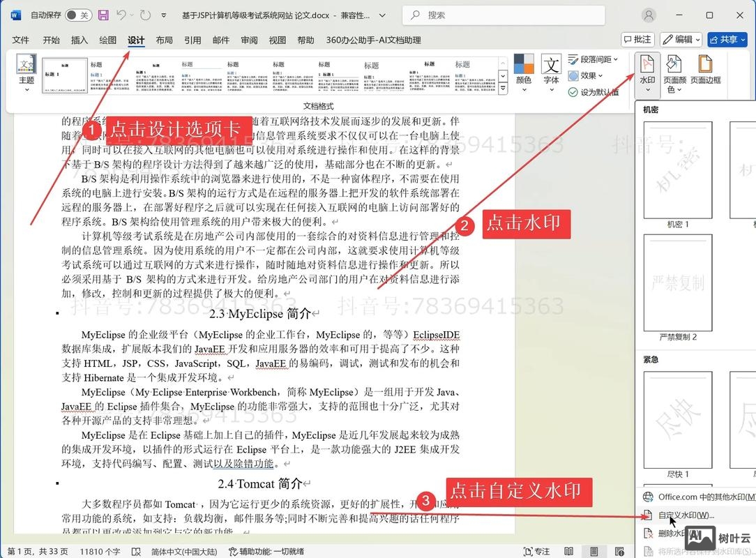Select the 水印 watermark icon
756x558 pixels.
click(x=647, y=70)
